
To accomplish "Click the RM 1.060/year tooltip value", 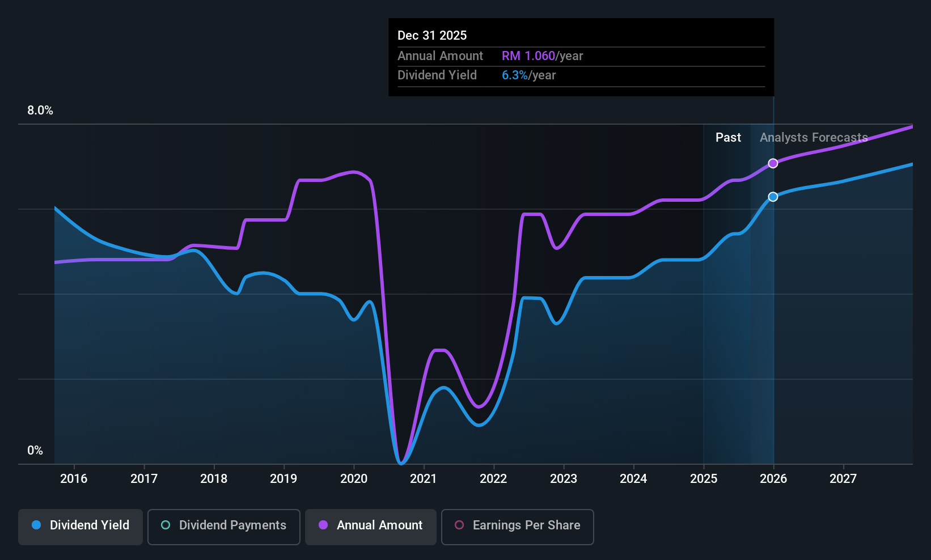I will point(543,56).
